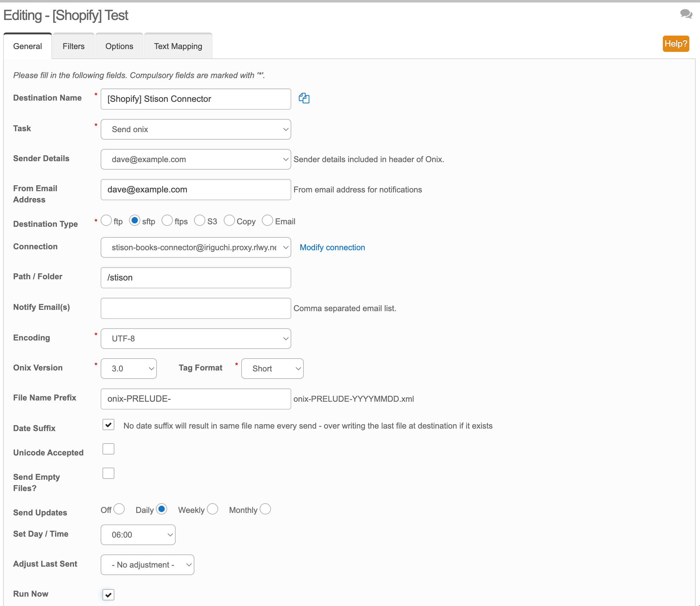This screenshot has width=700, height=606.
Task: Click the Path / Folder input
Action: pyautogui.click(x=196, y=278)
